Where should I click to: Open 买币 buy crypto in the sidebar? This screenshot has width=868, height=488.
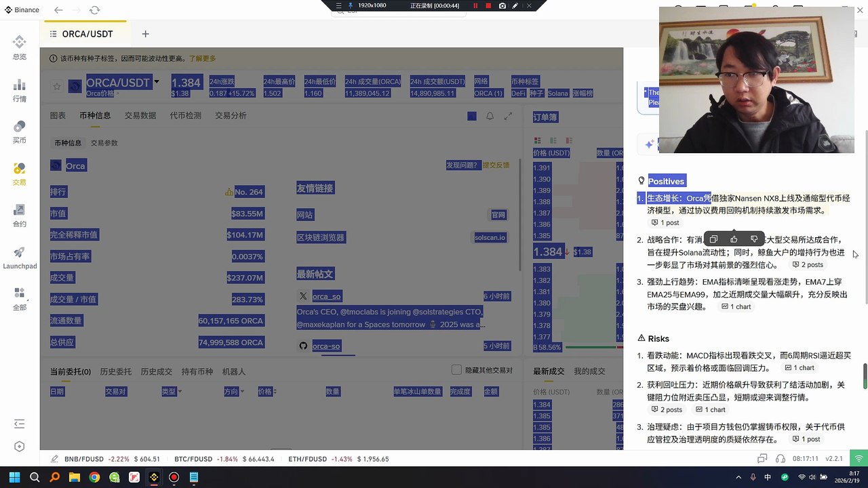coord(20,131)
